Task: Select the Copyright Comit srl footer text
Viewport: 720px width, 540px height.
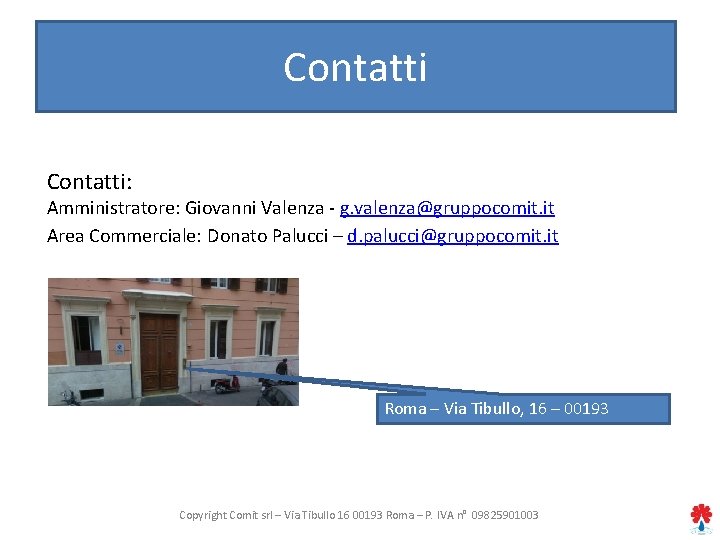Action: coord(359,515)
